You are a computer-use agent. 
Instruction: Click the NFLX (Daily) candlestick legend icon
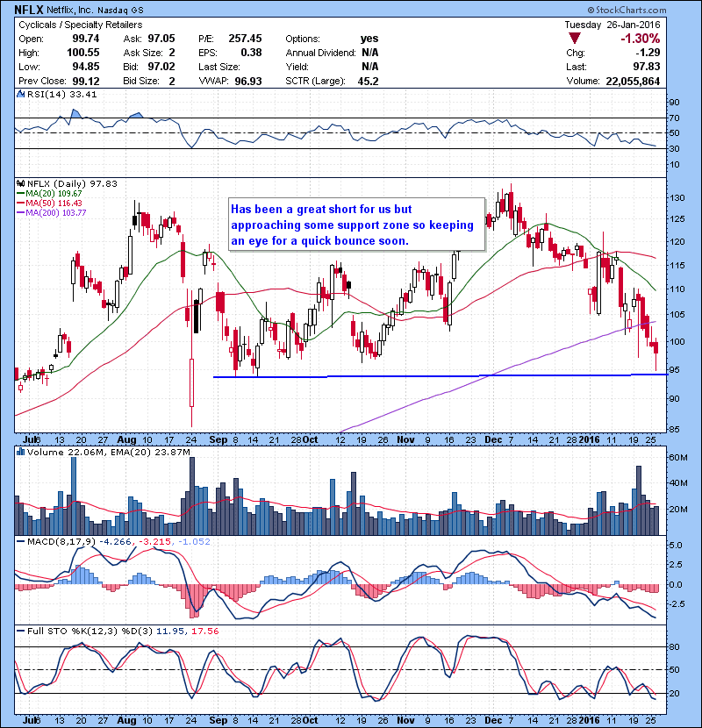20,184
